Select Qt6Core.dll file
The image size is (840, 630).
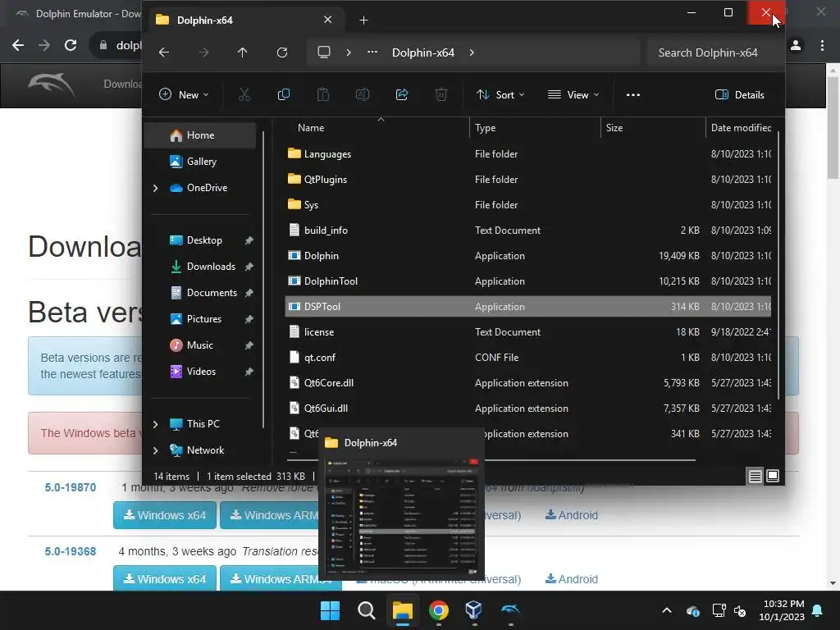point(528,383)
